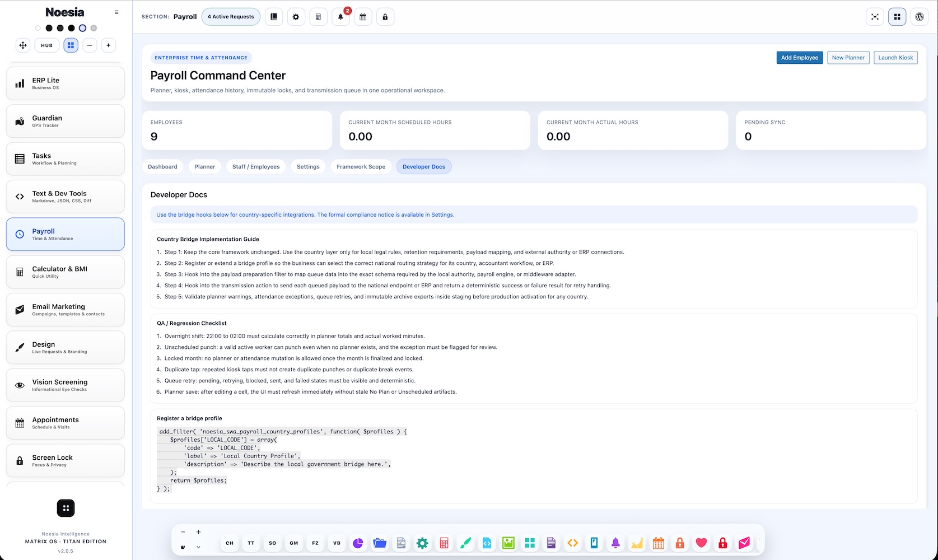Open calculator icon in the top toolbar
The height and width of the screenshot is (560, 938).
[318, 17]
